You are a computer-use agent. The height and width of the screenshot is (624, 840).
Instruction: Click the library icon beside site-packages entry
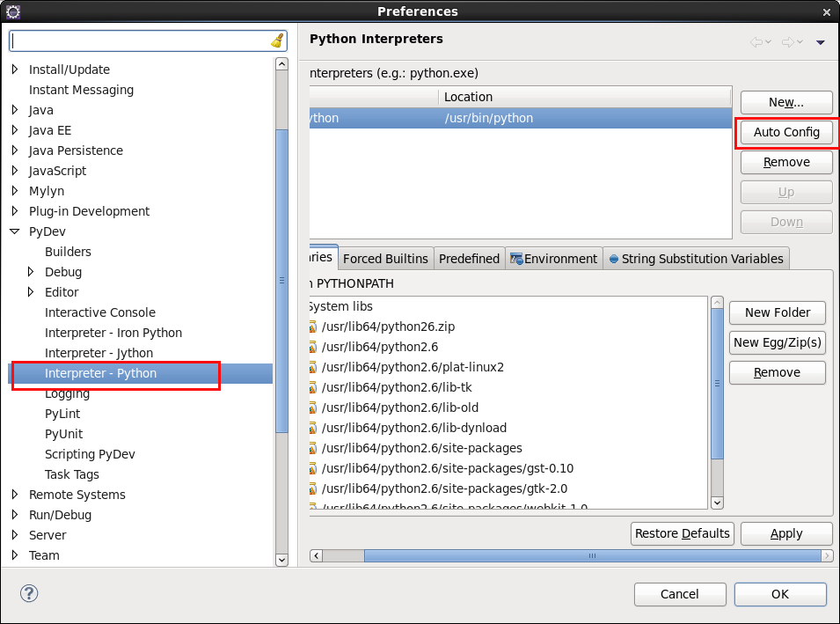(x=314, y=448)
